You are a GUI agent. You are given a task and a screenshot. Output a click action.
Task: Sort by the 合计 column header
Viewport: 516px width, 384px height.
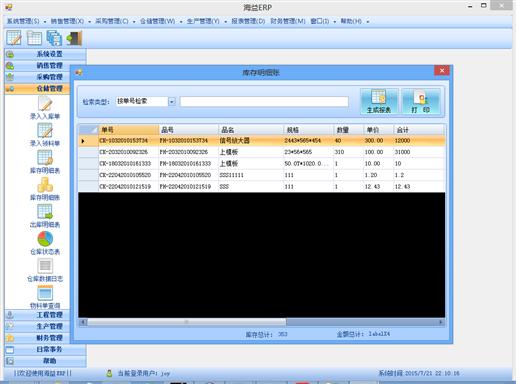(x=419, y=130)
